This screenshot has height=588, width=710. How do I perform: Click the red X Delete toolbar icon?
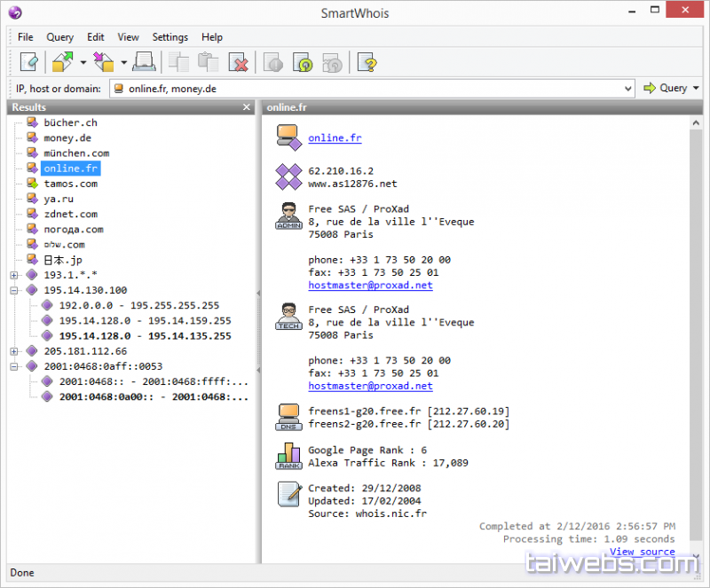pyautogui.click(x=238, y=62)
